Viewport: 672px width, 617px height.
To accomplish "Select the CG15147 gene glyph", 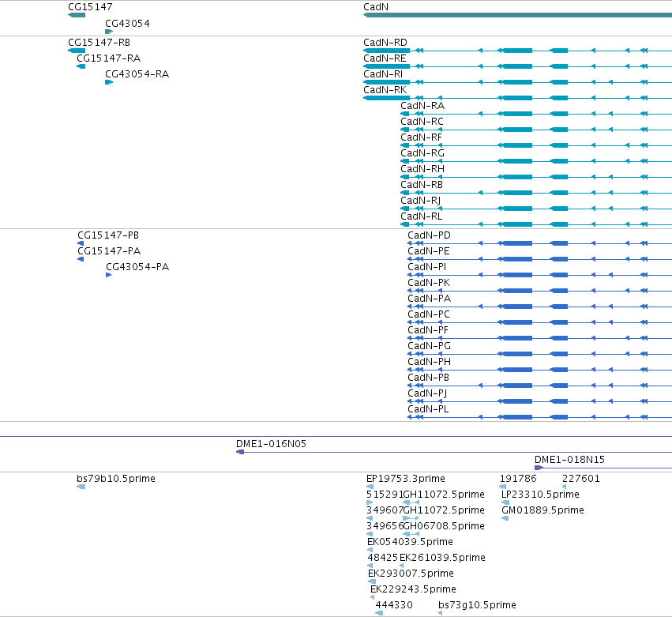I will (x=77, y=15).
